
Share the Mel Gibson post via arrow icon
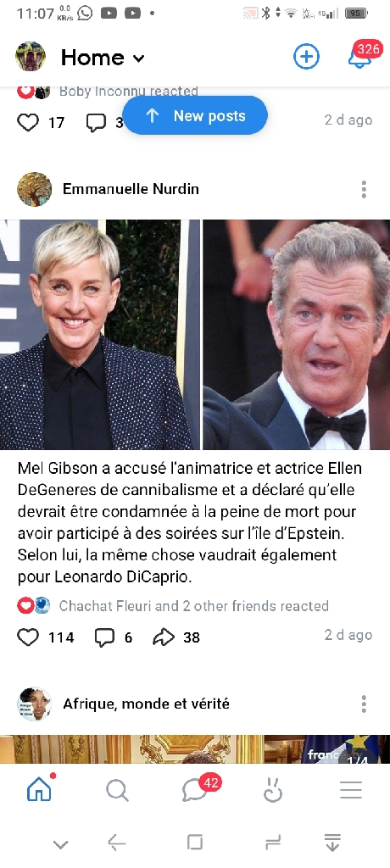[164, 637]
